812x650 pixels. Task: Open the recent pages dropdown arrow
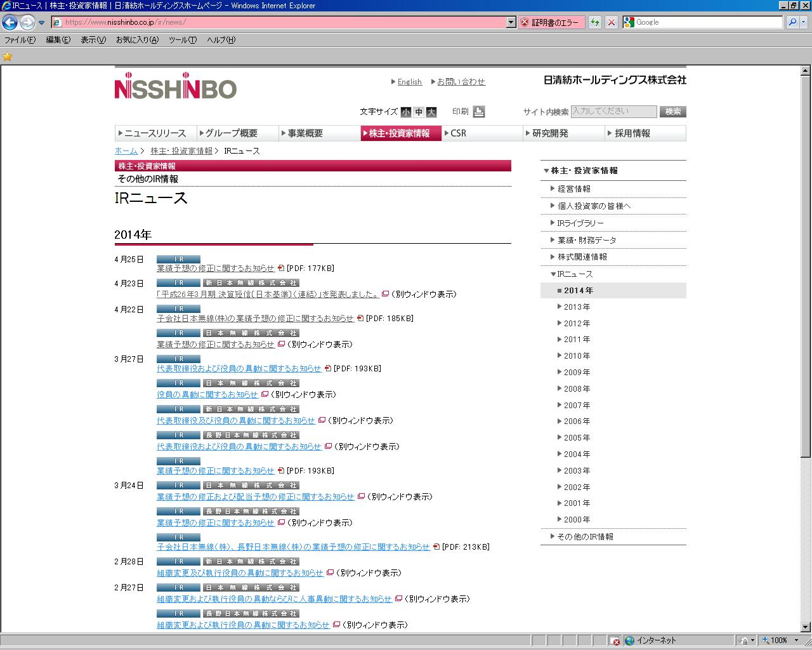42,23
